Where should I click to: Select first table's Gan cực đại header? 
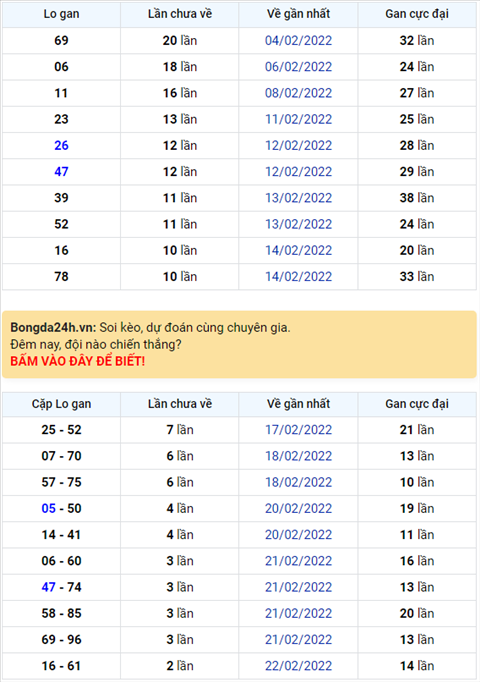417,15
